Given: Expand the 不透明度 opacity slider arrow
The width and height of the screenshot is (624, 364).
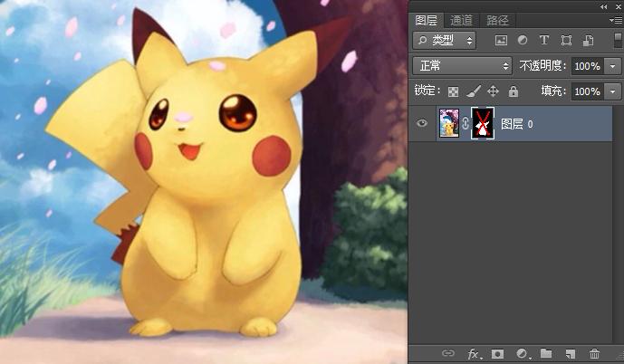Looking at the screenshot, I should click(613, 66).
